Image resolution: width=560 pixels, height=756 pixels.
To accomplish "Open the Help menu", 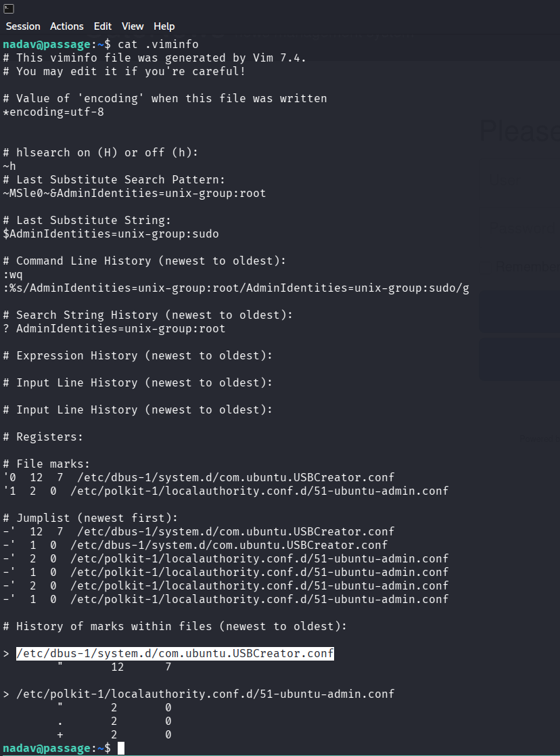I will click(164, 26).
